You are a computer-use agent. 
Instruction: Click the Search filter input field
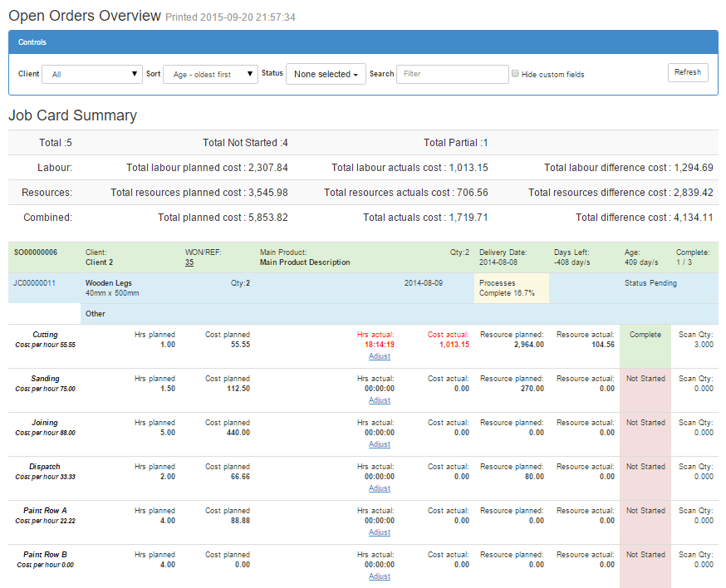coord(452,74)
